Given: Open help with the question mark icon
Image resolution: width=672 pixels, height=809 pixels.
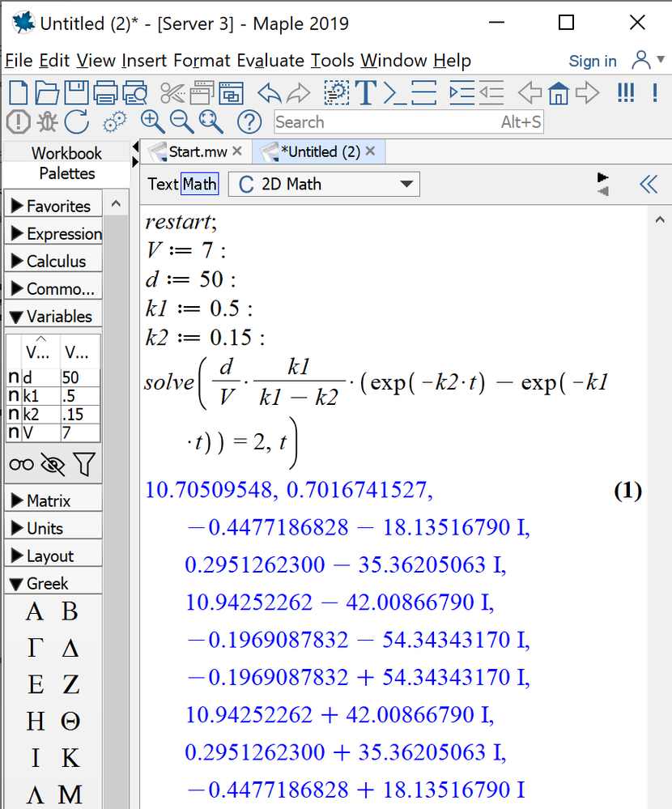Looking at the screenshot, I should [x=249, y=122].
